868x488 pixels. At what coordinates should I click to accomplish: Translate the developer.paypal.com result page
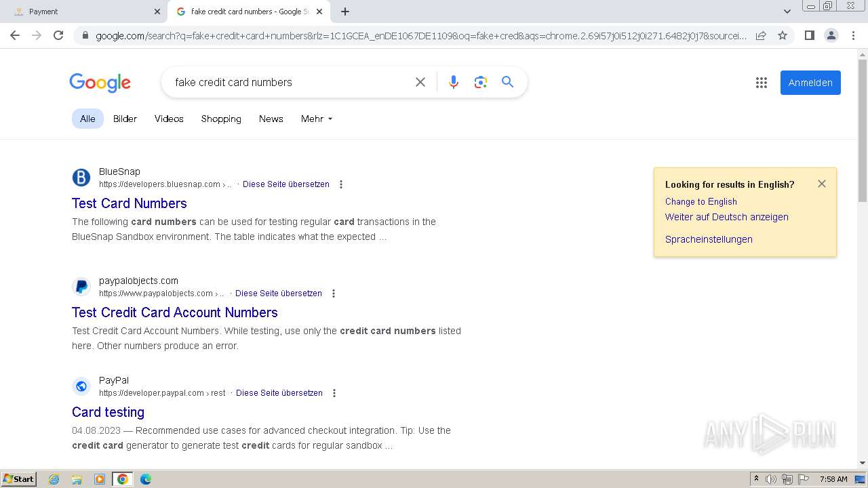click(279, 393)
